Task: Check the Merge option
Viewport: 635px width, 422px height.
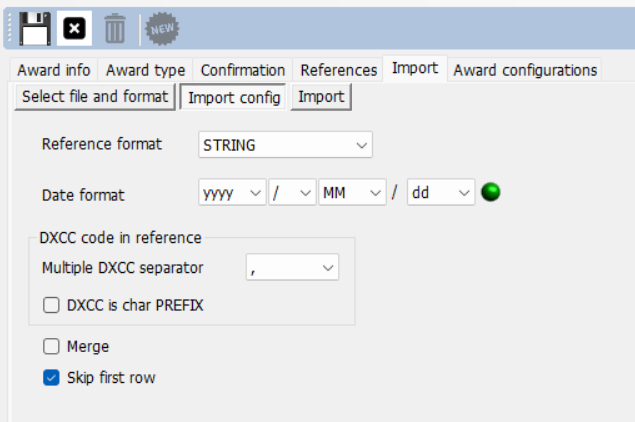Action: (x=51, y=346)
